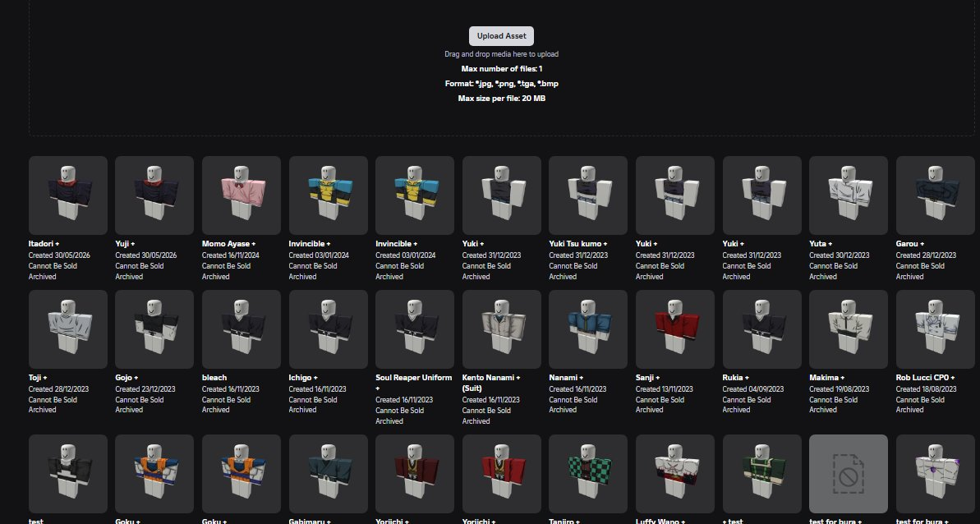
Task: Open the Itadori asset thumbnail
Action: 68,195
